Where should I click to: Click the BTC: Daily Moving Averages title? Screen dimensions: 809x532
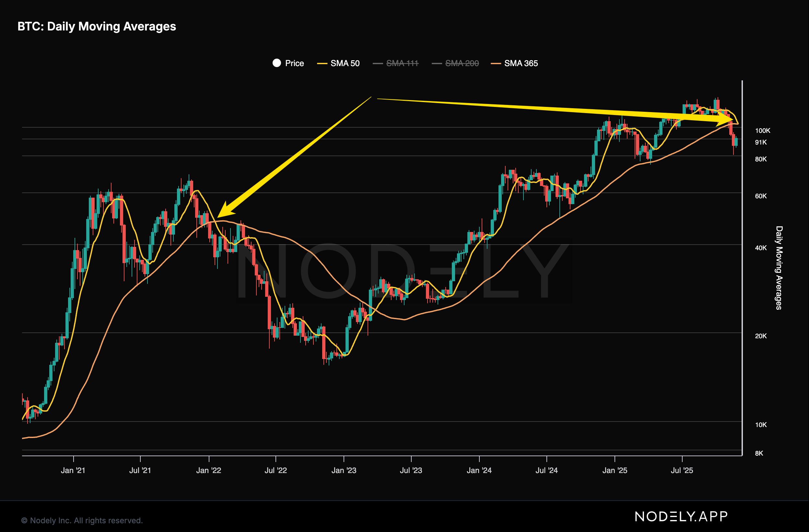pos(97,27)
